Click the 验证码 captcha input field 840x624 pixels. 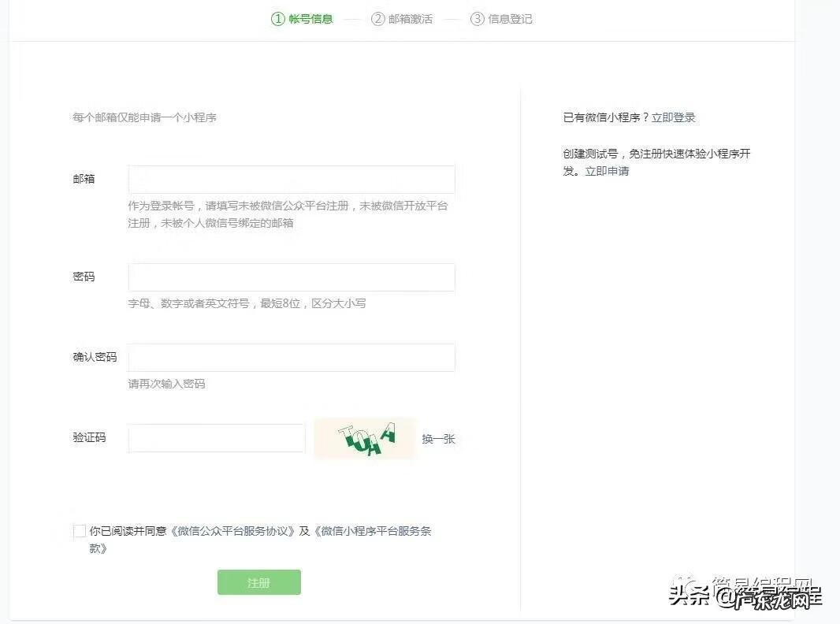[x=216, y=438]
